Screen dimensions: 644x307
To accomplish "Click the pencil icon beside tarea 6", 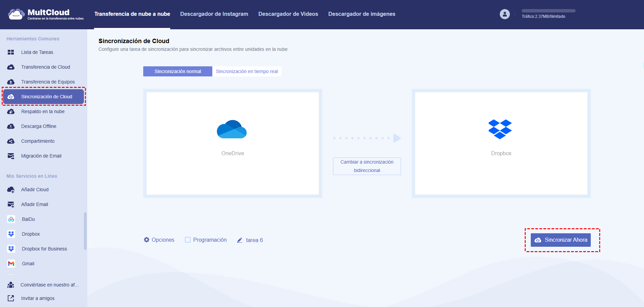I will (x=240, y=240).
